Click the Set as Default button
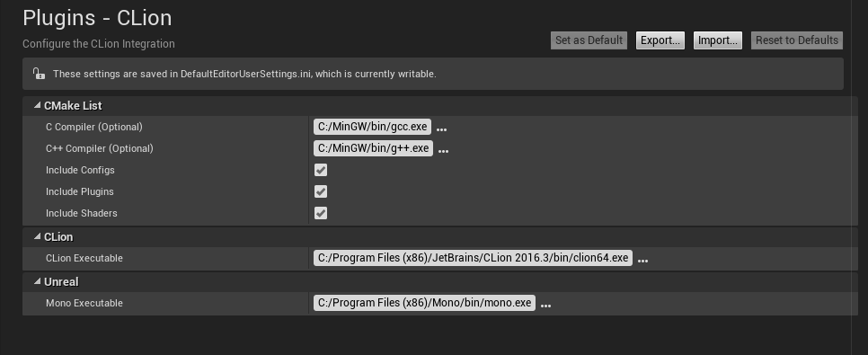The height and width of the screenshot is (355, 868). click(589, 40)
